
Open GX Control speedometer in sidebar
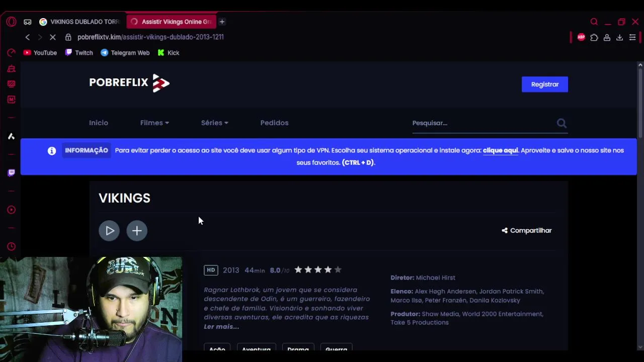pos(11,53)
